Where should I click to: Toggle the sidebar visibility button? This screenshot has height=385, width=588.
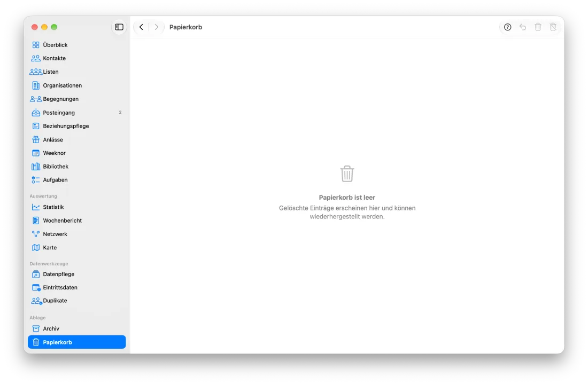pos(119,27)
